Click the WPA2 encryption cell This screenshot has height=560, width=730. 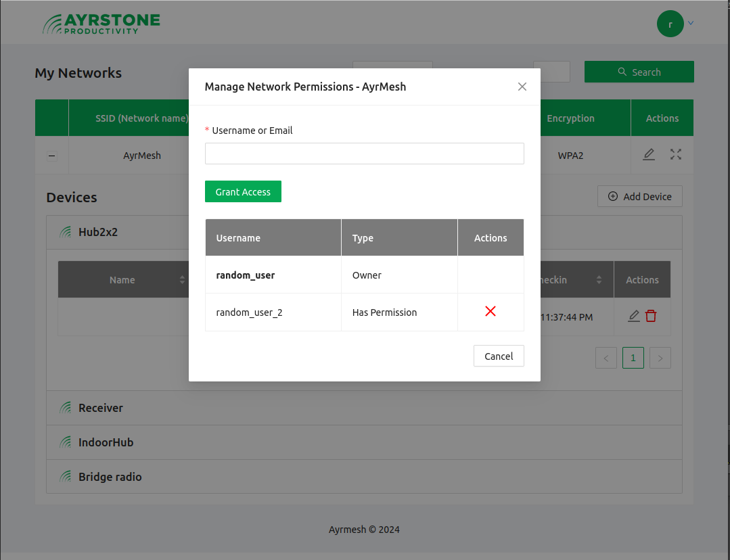coord(585,156)
